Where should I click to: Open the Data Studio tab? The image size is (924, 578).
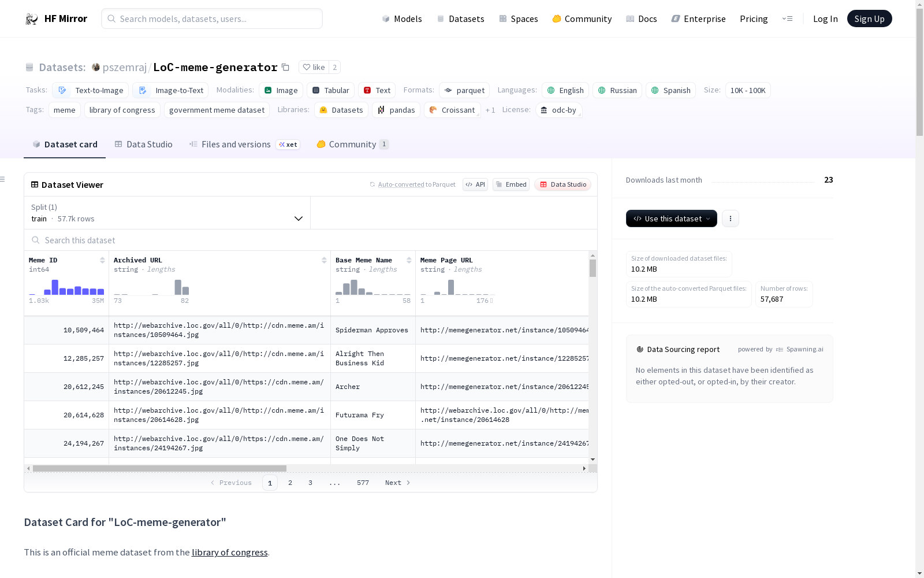point(143,144)
